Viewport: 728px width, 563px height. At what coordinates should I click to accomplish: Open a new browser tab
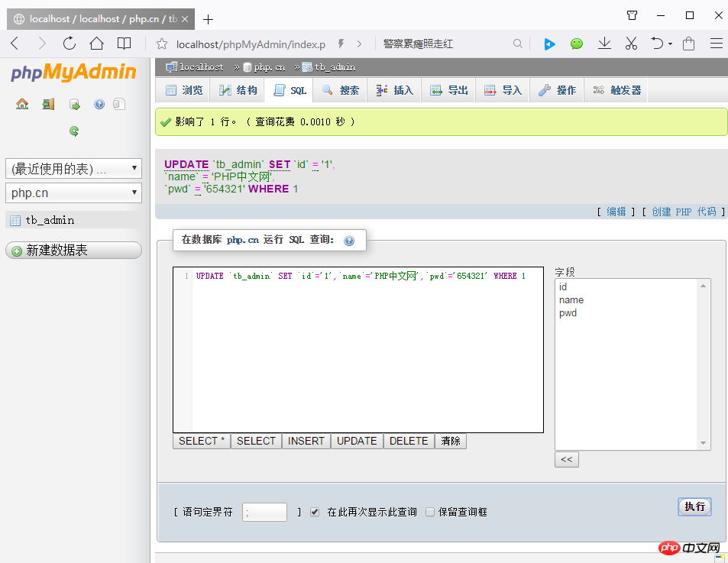[x=208, y=20]
